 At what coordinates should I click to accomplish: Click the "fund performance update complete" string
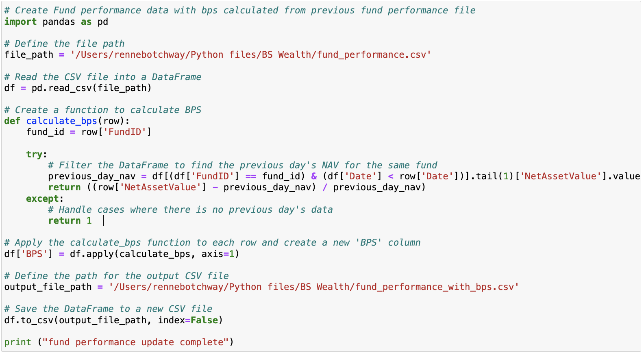[x=136, y=342]
